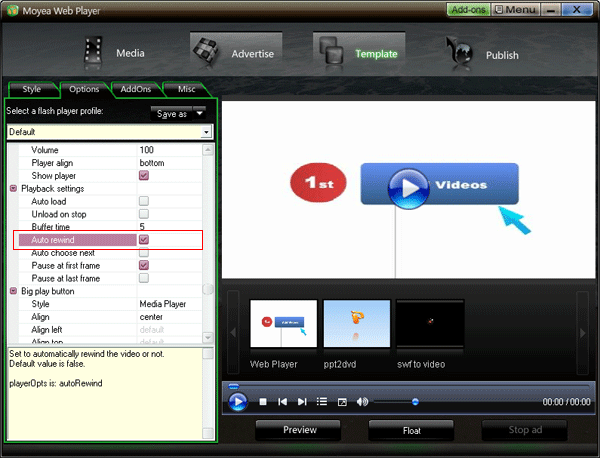Open the Menu in title bar
The height and width of the screenshot is (458, 600).
pos(515,10)
